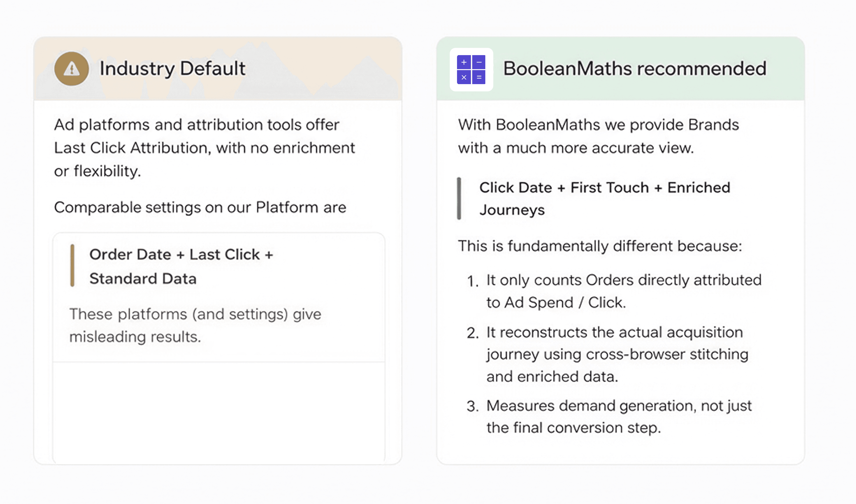Click the plus symbol in calculator logo

[464, 62]
